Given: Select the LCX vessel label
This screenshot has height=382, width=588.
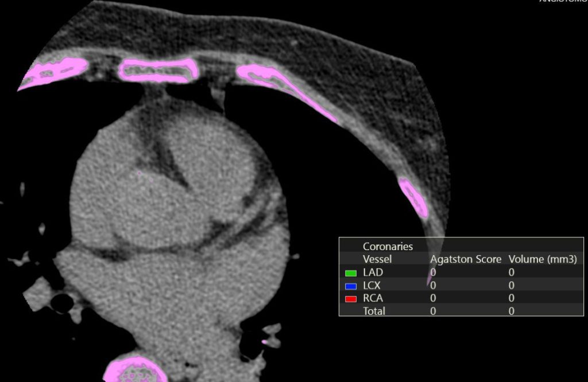Looking at the screenshot, I should click(372, 285).
